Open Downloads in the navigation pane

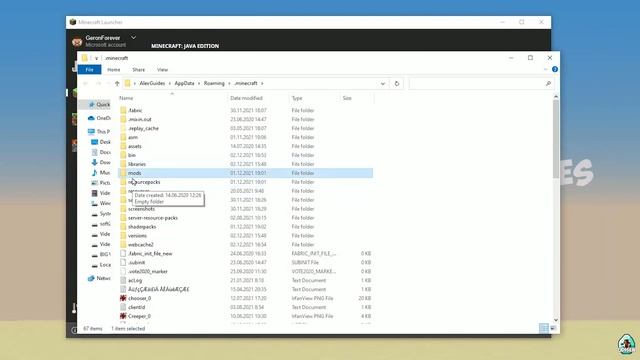[x=100, y=162]
